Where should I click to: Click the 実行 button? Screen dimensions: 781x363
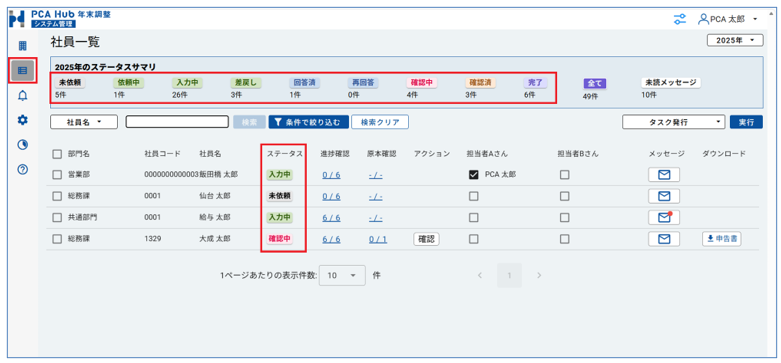coord(746,122)
